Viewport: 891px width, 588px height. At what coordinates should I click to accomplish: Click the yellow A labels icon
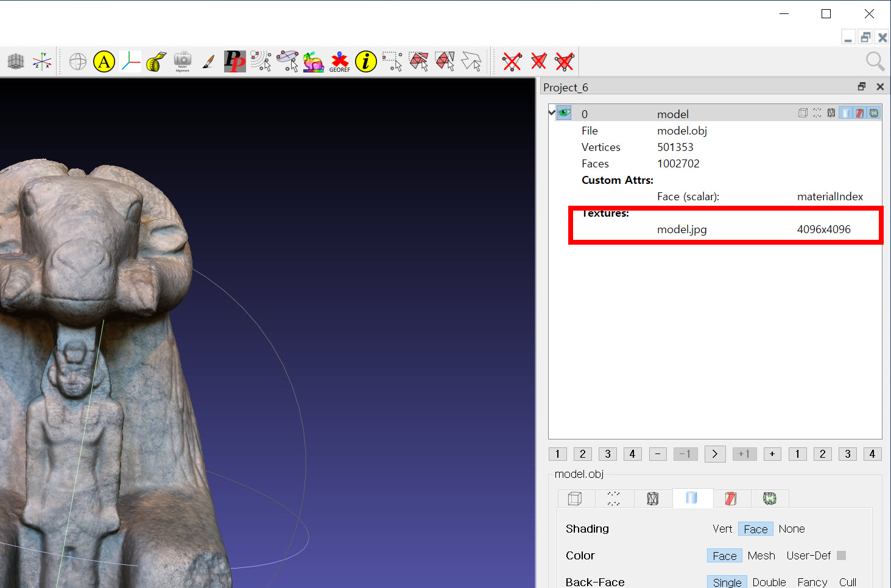pos(104,61)
